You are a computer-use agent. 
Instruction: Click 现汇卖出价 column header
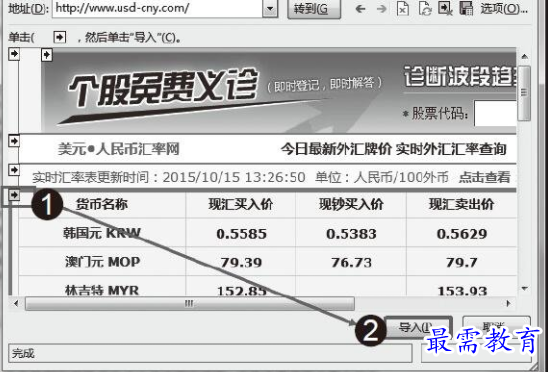tap(462, 204)
